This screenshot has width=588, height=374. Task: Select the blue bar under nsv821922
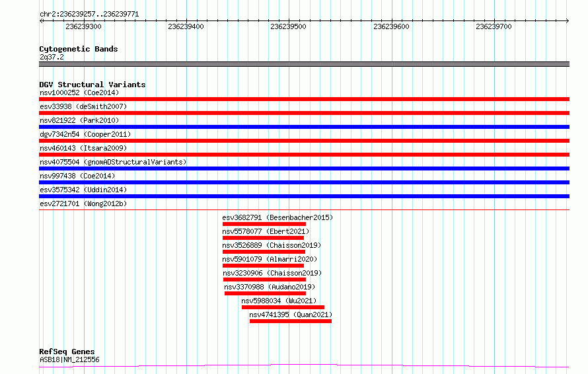coord(304,127)
